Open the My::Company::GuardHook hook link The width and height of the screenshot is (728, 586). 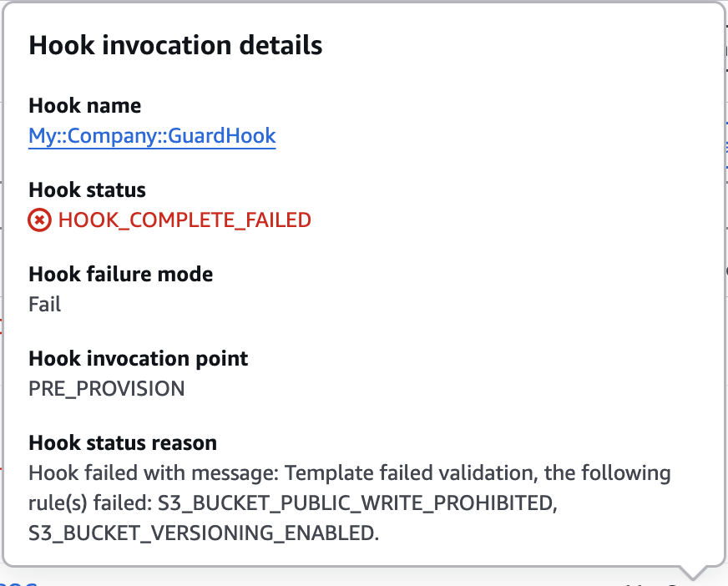click(x=151, y=135)
